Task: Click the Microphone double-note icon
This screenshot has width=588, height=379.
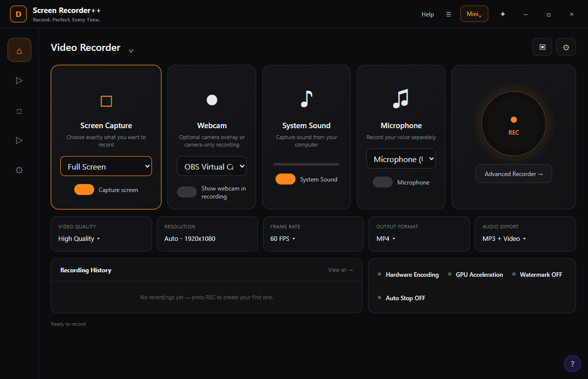Action: pos(401,99)
